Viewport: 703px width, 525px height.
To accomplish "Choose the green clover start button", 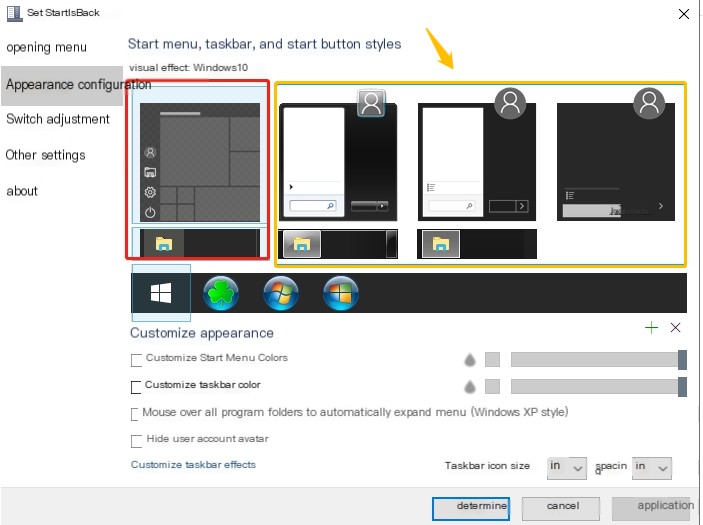I will (221, 293).
